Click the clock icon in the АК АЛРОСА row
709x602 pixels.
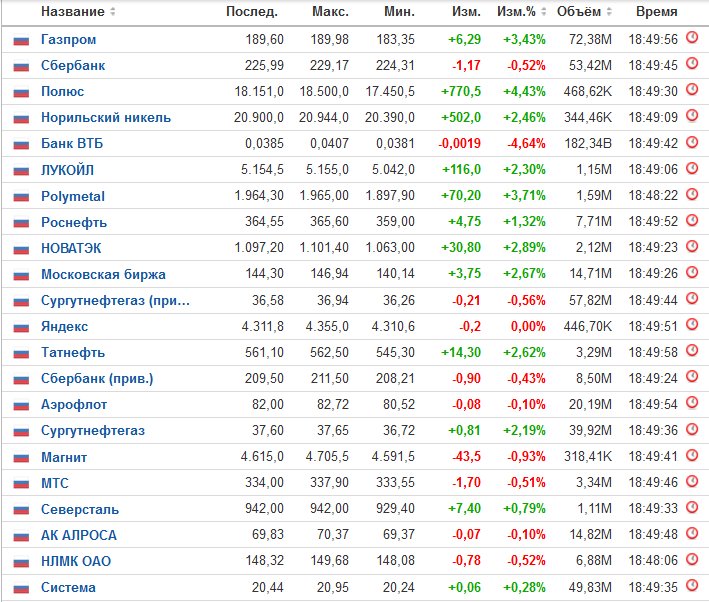pyautogui.click(x=692, y=533)
